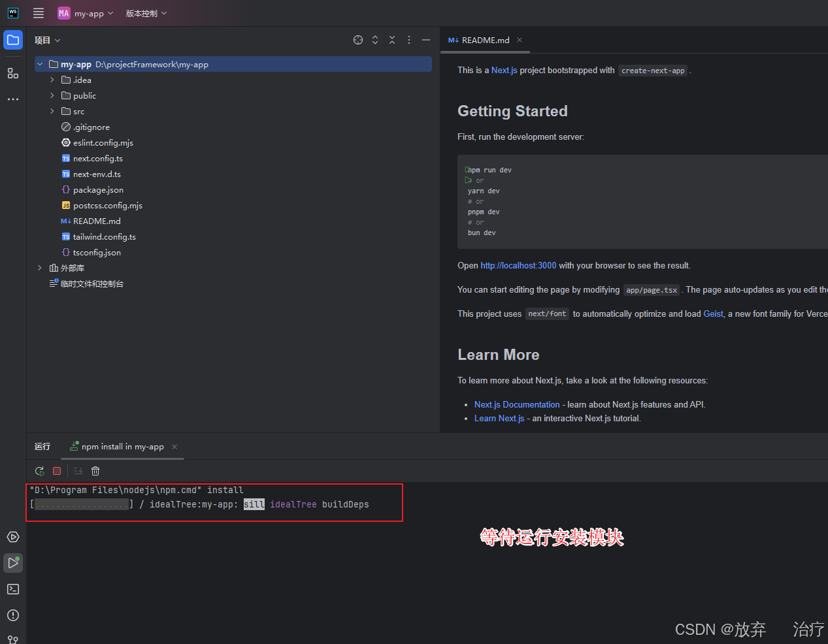The height and width of the screenshot is (644, 828).
Task: Open Project view selector dropdown (项目)
Action: (47, 40)
